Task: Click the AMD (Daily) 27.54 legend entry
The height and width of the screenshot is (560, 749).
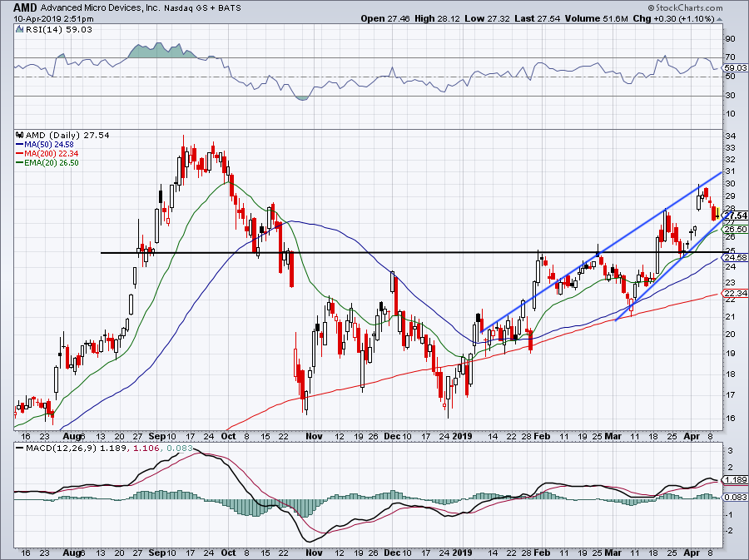Action: [x=67, y=135]
